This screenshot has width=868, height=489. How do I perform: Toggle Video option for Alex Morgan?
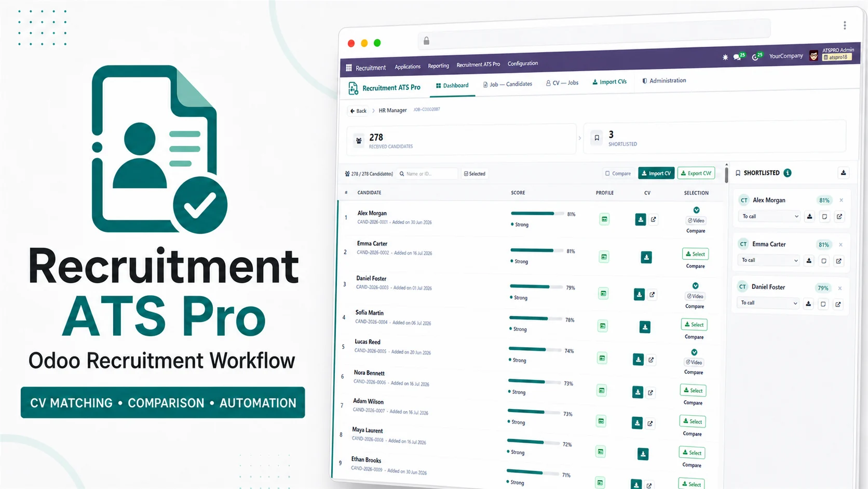696,220
